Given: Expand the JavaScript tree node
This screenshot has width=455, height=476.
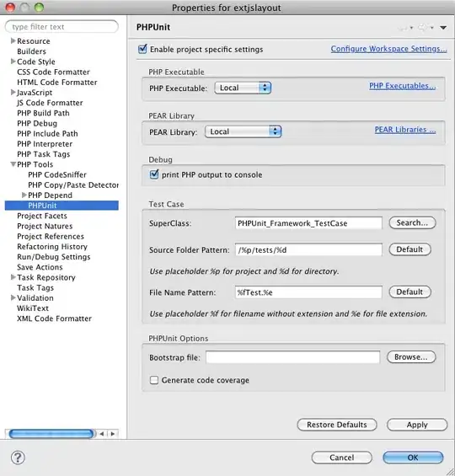Looking at the screenshot, I should tap(13, 92).
